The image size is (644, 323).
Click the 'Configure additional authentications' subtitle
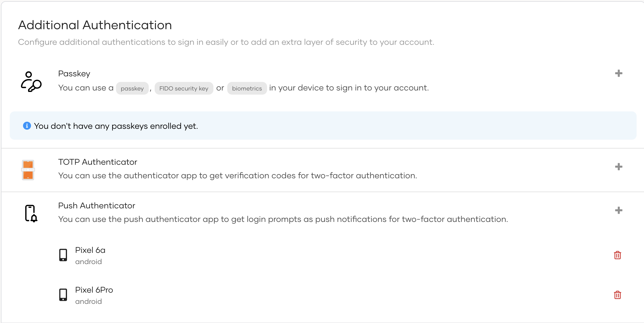tap(226, 42)
